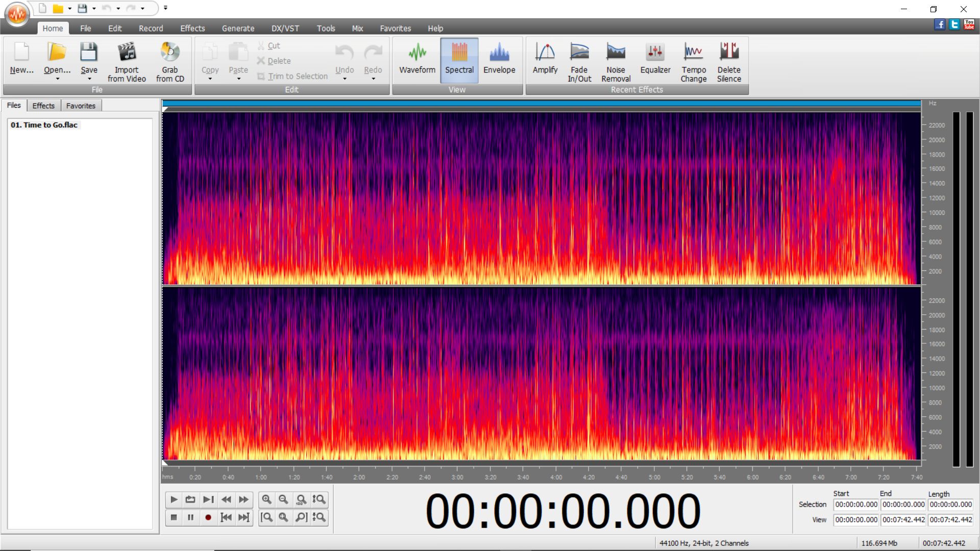
Task: Enable the Spectral view mode
Action: 459,60
